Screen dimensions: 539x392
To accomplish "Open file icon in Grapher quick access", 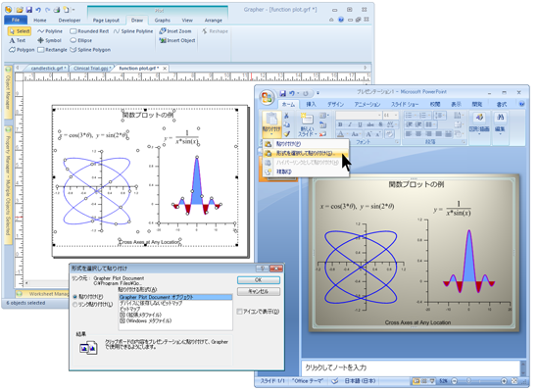I will 20,10.
